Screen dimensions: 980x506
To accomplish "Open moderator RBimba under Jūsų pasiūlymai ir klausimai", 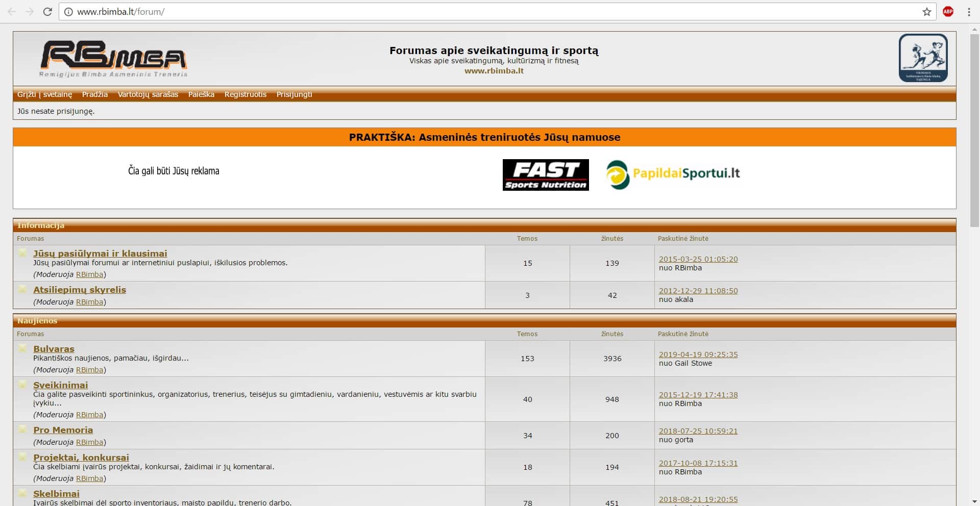I will point(90,274).
